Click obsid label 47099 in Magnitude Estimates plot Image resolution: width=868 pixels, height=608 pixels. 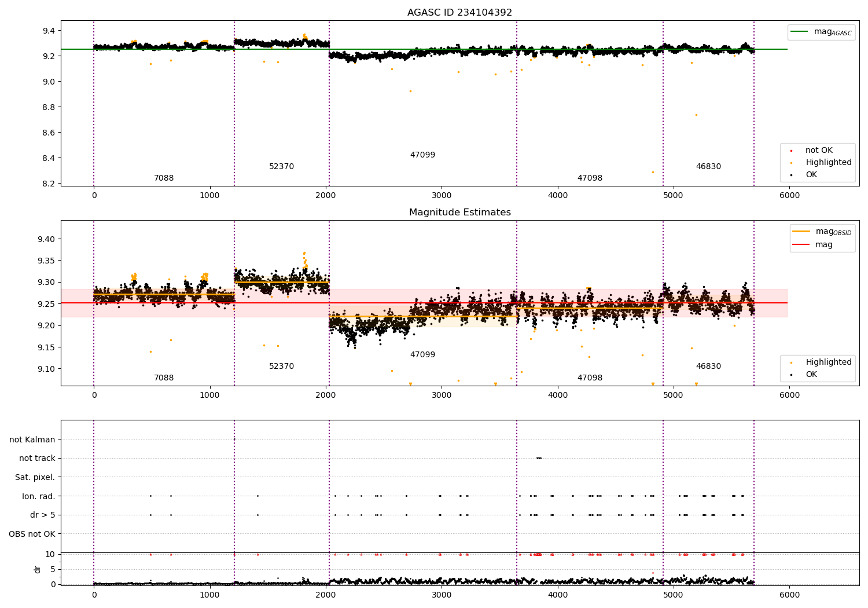click(x=422, y=355)
